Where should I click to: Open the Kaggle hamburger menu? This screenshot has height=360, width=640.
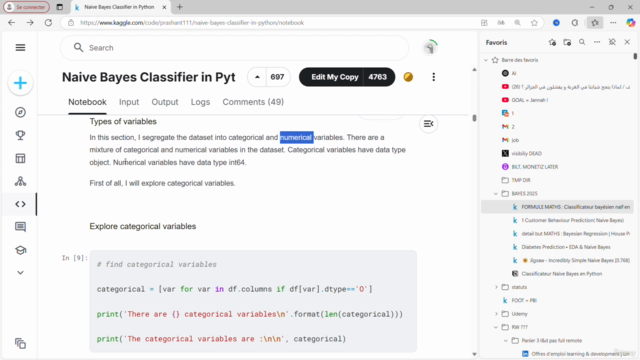20,48
